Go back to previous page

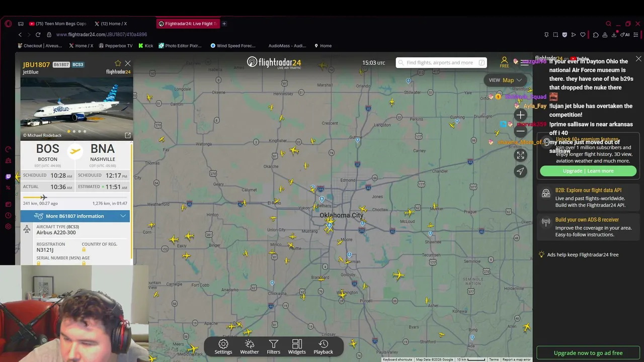tap(20, 35)
